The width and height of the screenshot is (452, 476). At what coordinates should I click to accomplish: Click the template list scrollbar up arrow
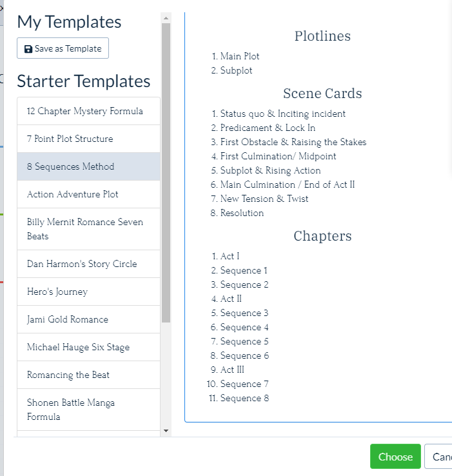tap(166, 18)
